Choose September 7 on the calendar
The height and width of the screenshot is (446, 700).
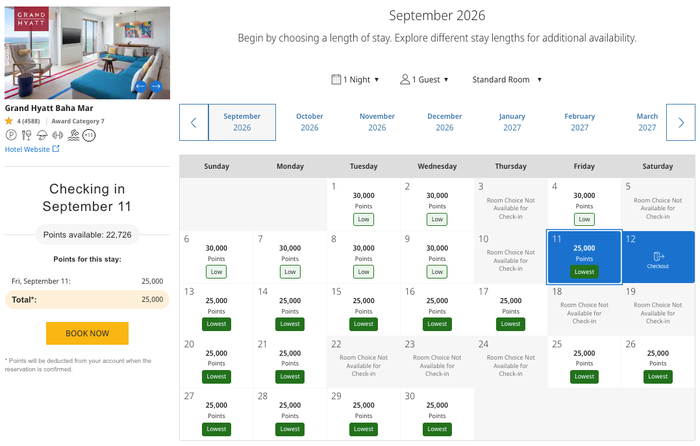(290, 257)
